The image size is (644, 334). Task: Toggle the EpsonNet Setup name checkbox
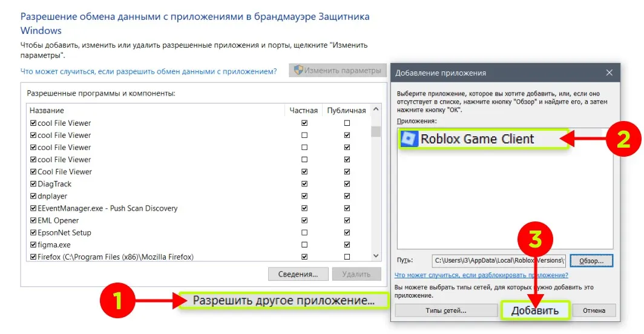coord(33,232)
